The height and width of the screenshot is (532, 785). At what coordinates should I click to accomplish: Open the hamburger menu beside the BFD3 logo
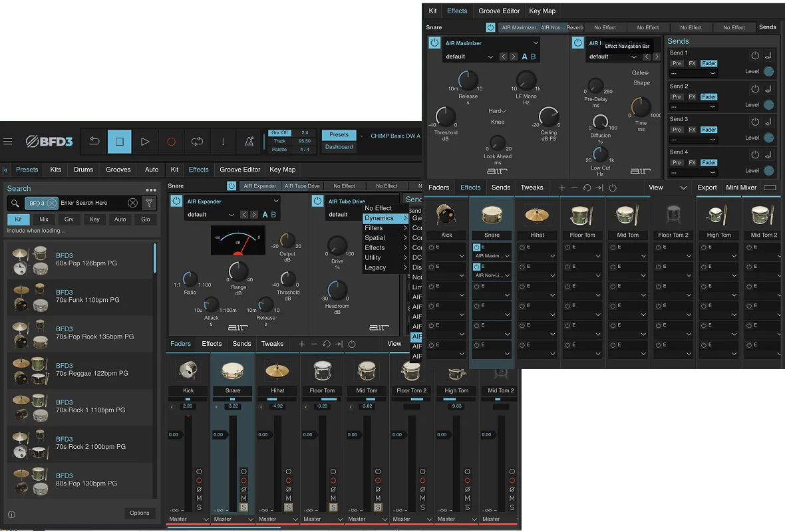click(x=8, y=141)
